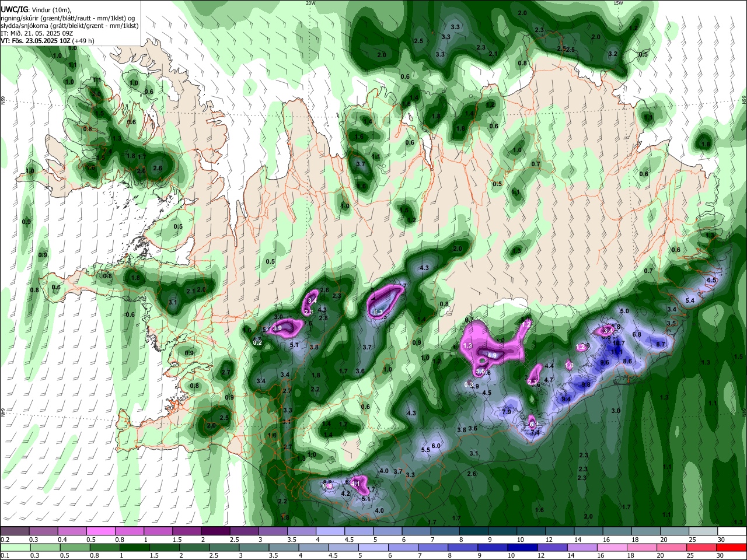Screen dimensions: 747x560
Task: Click the '9.4' precipitation value on the map
Action: click(x=566, y=400)
